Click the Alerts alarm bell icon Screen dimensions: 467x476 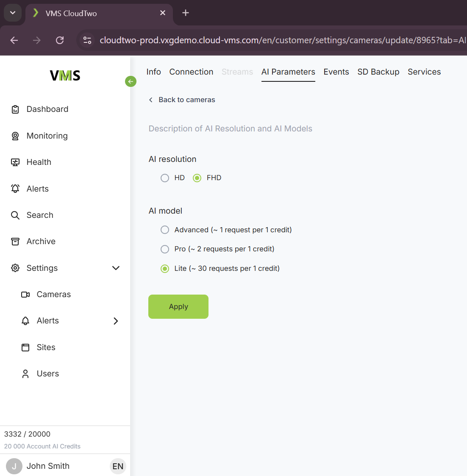coord(15,189)
